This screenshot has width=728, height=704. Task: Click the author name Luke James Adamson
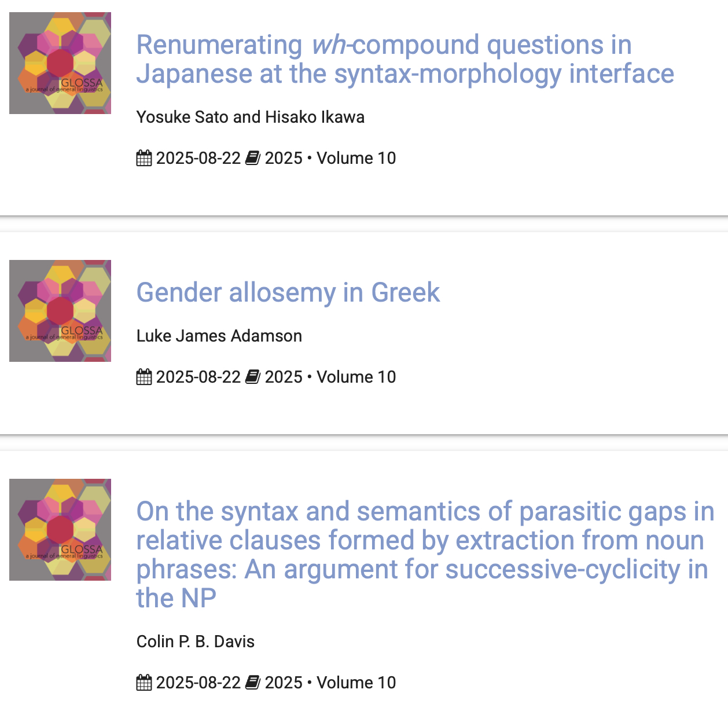219,336
